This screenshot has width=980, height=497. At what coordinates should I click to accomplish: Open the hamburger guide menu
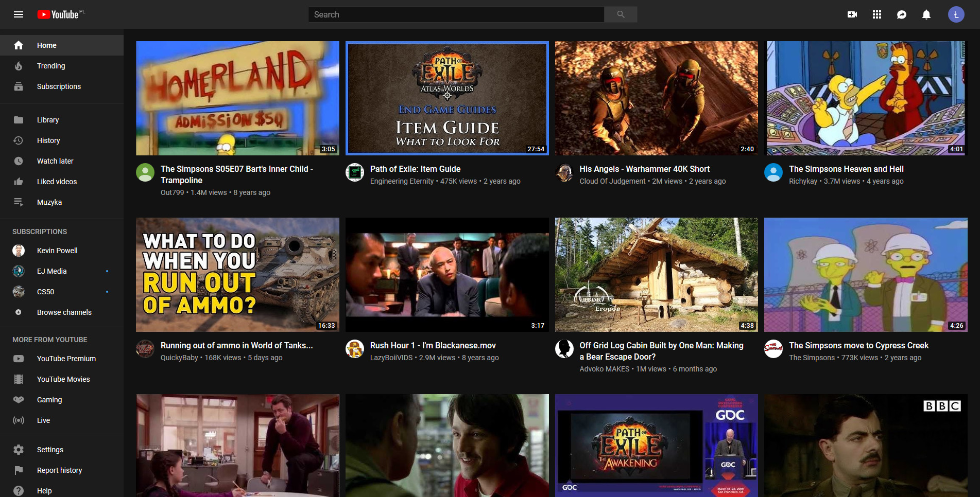[x=19, y=14]
